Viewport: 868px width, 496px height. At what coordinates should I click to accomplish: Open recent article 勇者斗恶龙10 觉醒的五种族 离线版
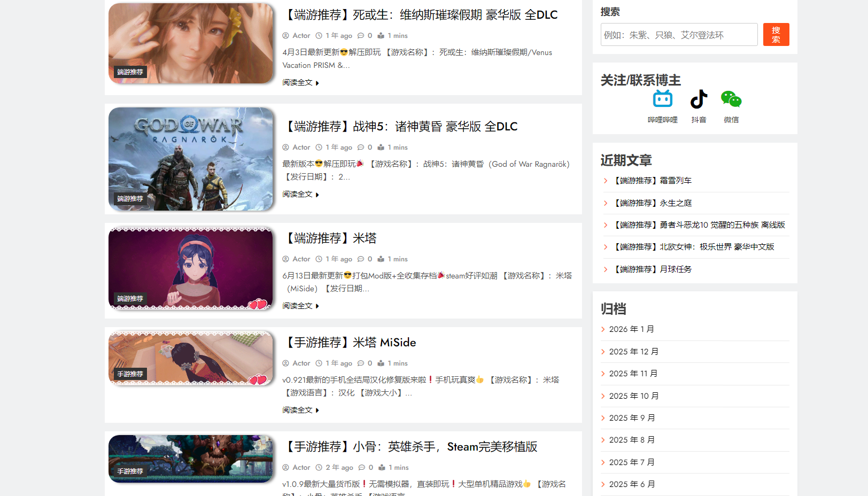pyautogui.click(x=698, y=225)
